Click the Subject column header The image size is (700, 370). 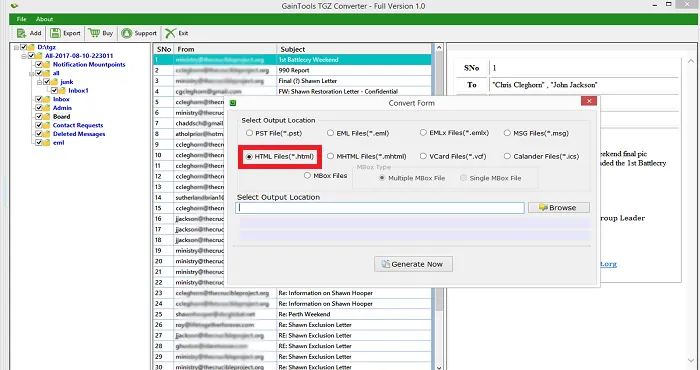[354, 49]
